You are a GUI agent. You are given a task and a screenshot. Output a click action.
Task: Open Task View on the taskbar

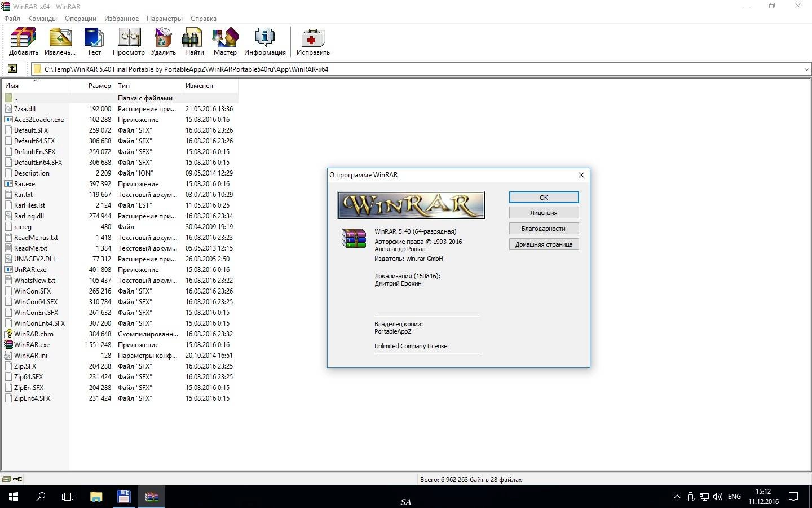pyautogui.click(x=68, y=497)
